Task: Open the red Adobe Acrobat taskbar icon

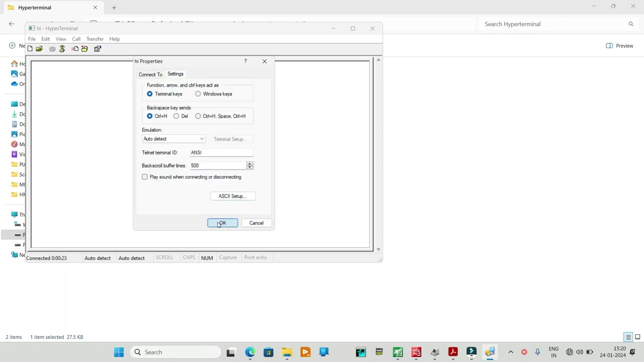Action: tap(453, 352)
